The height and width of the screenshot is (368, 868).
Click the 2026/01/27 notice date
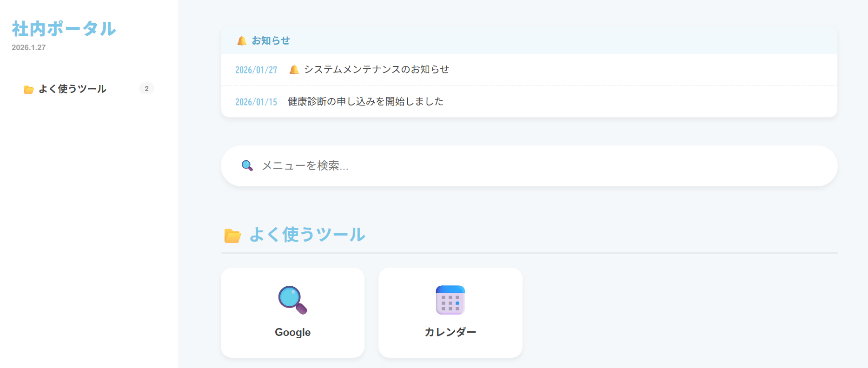coord(256,70)
